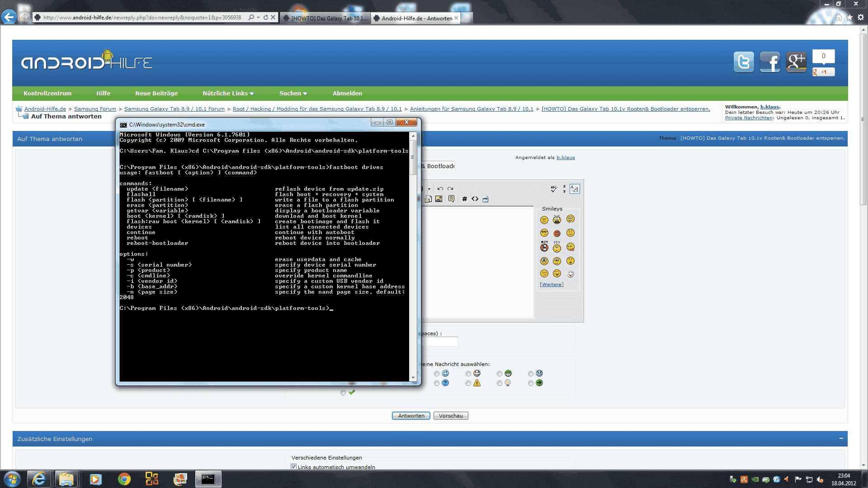Image resolution: width=868 pixels, height=488 pixels.
Task: Insert the sunglasses smiley
Action: tap(544, 233)
